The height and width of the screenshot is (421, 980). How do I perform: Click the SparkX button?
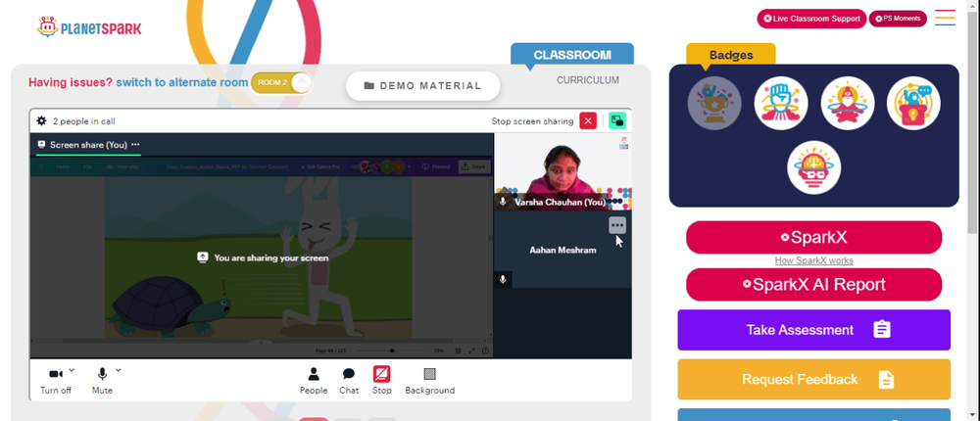point(813,237)
